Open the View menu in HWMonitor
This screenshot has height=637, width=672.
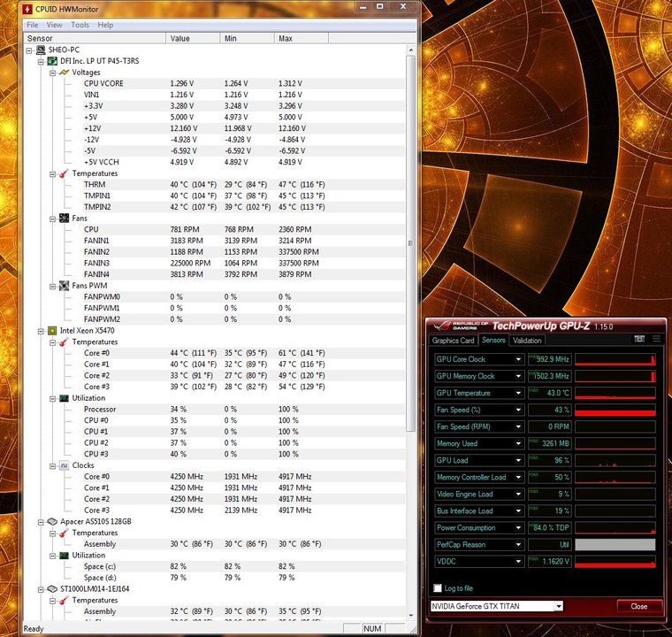point(55,25)
